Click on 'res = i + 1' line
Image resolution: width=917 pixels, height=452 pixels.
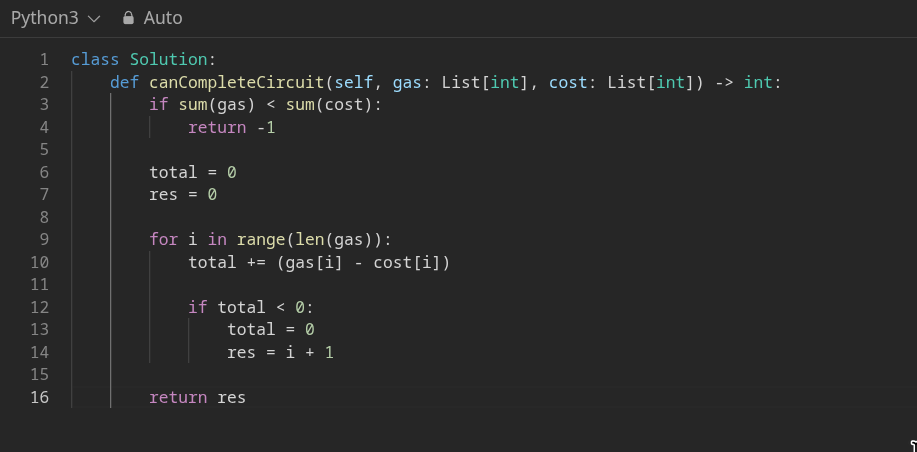point(280,353)
